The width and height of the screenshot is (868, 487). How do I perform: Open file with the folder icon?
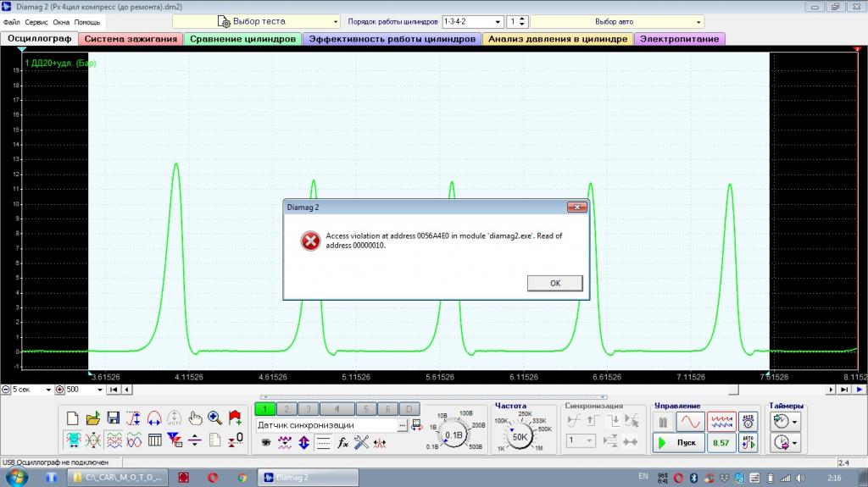click(93, 418)
